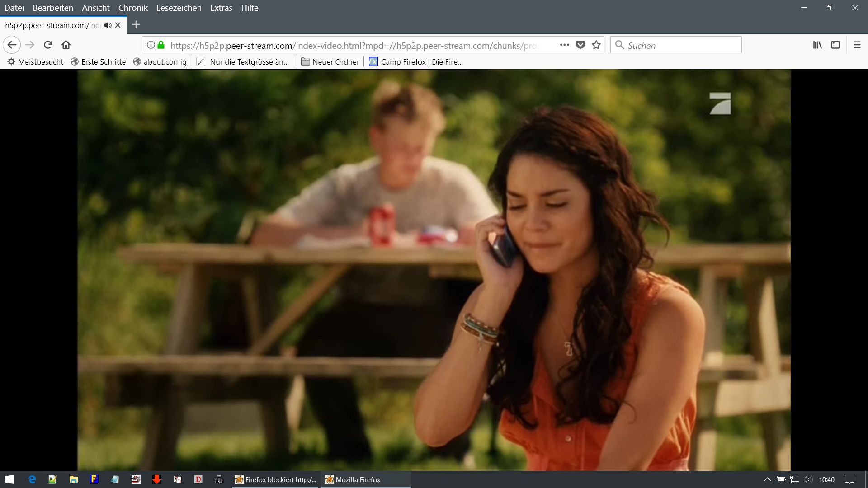Save page to Pocket
The width and height of the screenshot is (868, 488).
tap(580, 45)
